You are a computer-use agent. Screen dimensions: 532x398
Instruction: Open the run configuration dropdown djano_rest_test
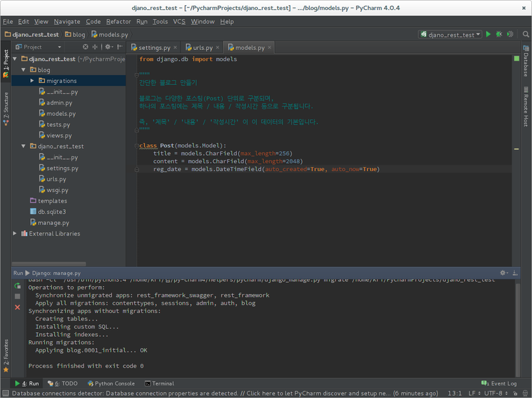(x=450, y=34)
